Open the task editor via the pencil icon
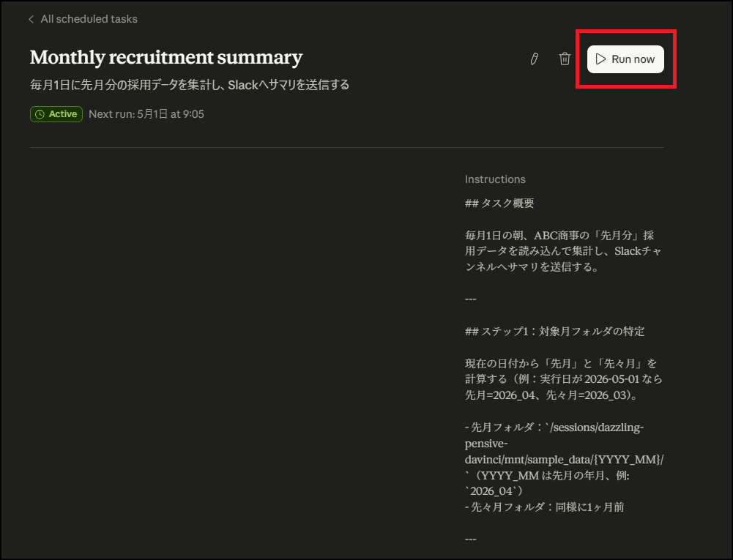733x560 pixels. (x=534, y=59)
